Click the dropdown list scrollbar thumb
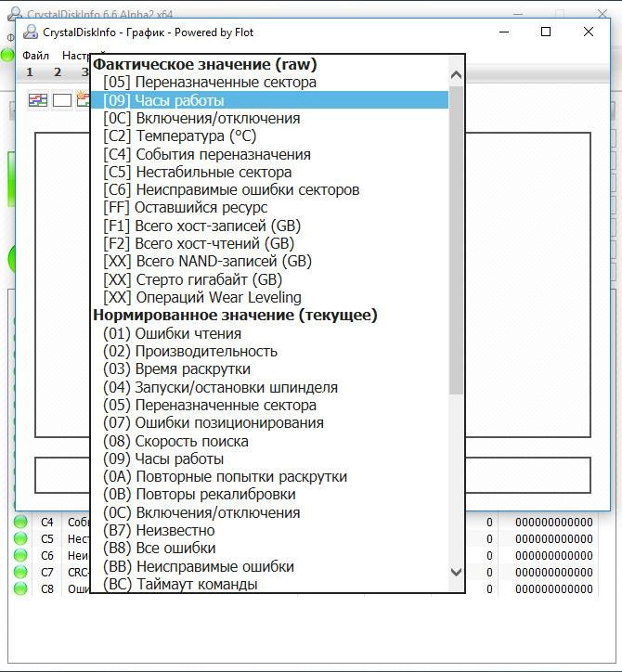 pyautogui.click(x=456, y=240)
